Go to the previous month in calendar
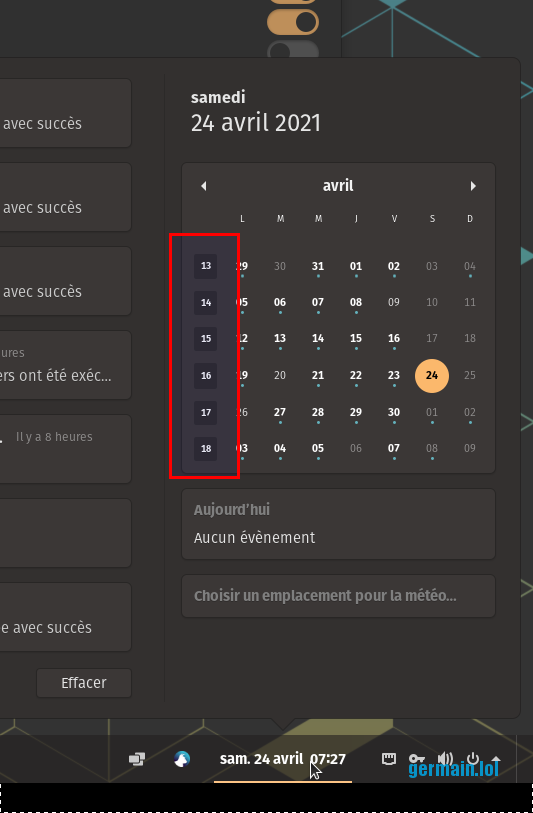This screenshot has height=813, width=533. click(204, 186)
